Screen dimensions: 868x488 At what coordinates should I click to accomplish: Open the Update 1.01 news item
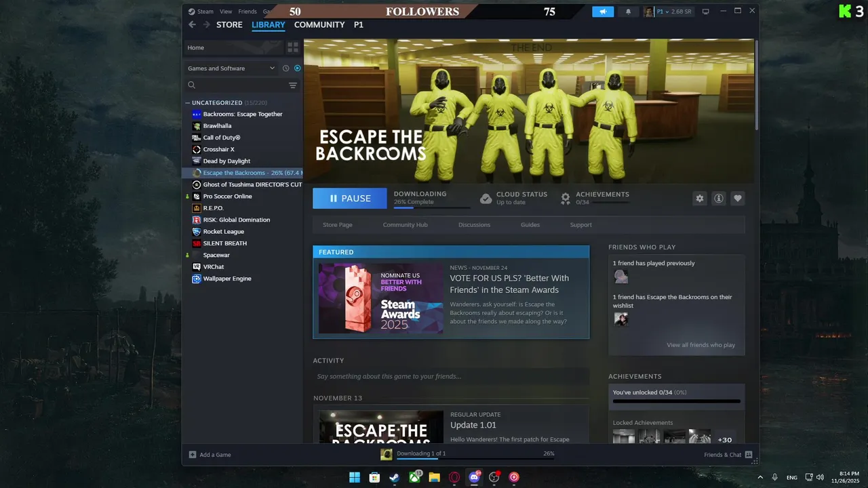click(473, 425)
